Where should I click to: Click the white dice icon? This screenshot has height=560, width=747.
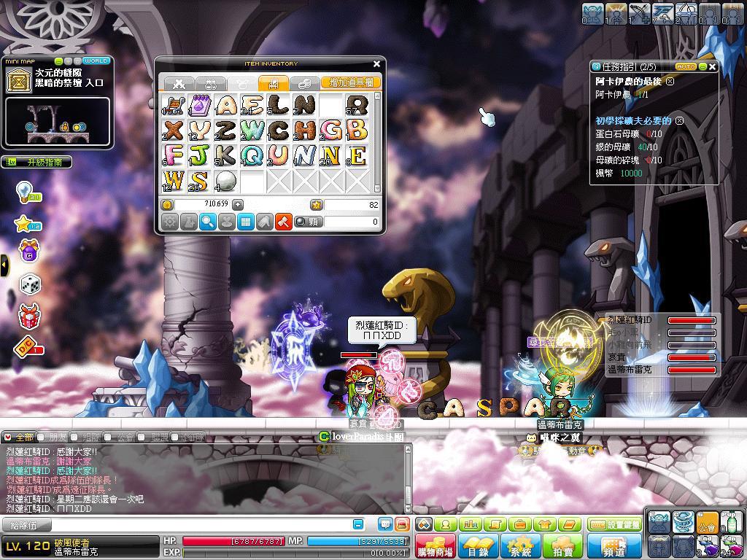click(x=29, y=285)
